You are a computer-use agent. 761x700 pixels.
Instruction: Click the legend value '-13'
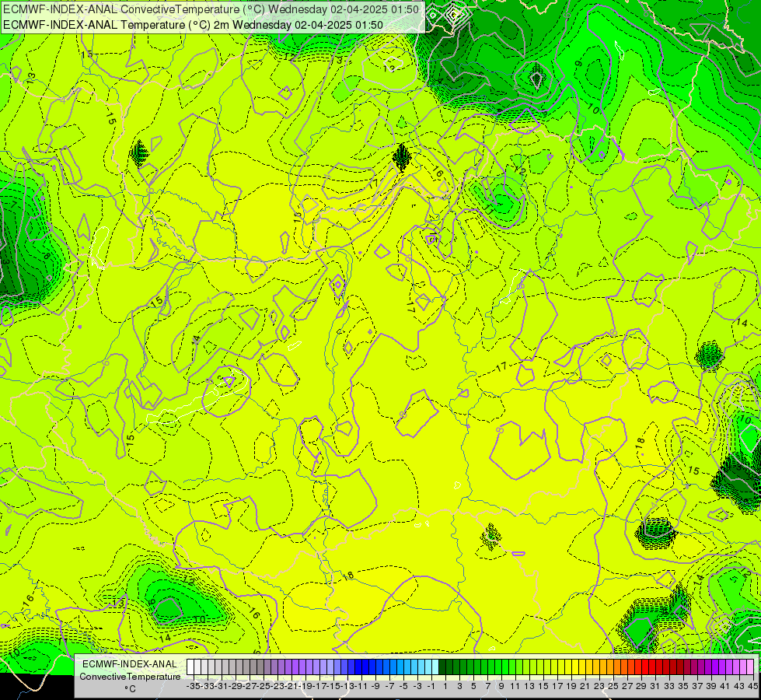[x=348, y=687]
